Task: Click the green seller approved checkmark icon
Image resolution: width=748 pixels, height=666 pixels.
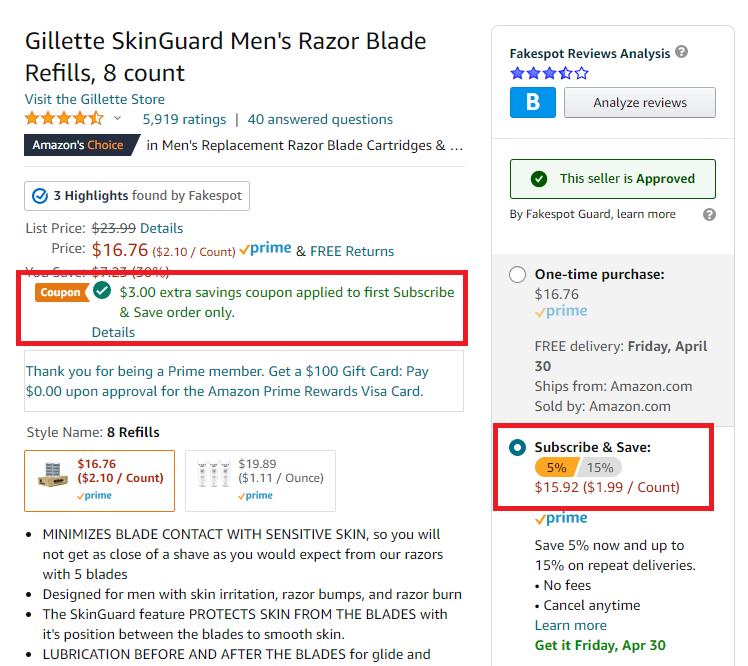Action: click(x=539, y=179)
